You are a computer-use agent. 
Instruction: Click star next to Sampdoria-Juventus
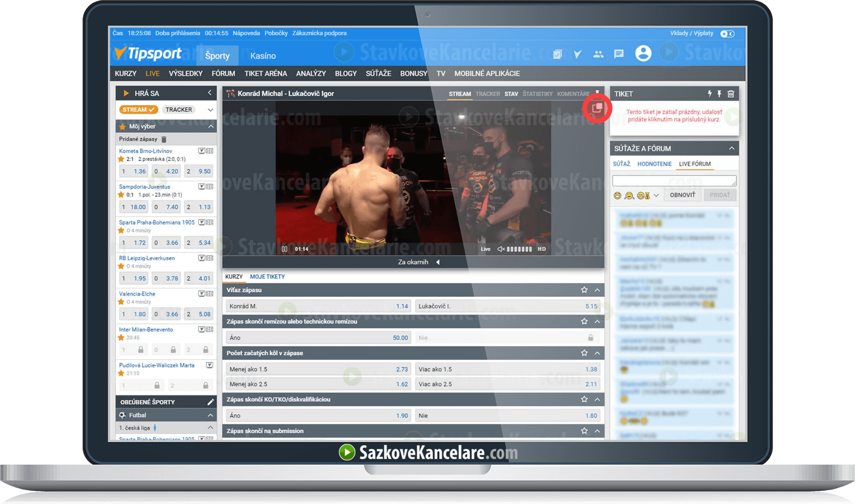[121, 195]
